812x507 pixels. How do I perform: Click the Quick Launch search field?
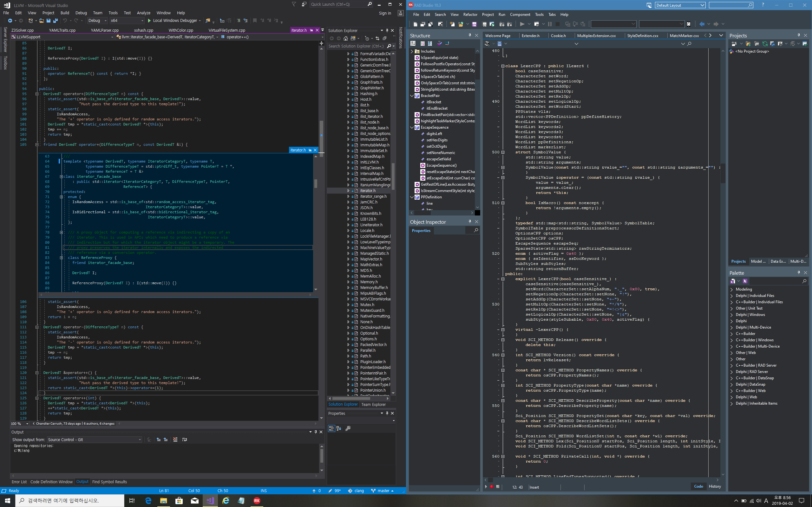point(337,4)
